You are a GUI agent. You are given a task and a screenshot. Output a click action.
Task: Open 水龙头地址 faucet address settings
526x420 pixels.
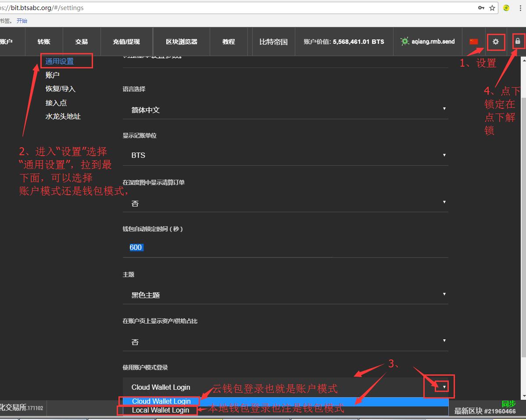coord(63,116)
